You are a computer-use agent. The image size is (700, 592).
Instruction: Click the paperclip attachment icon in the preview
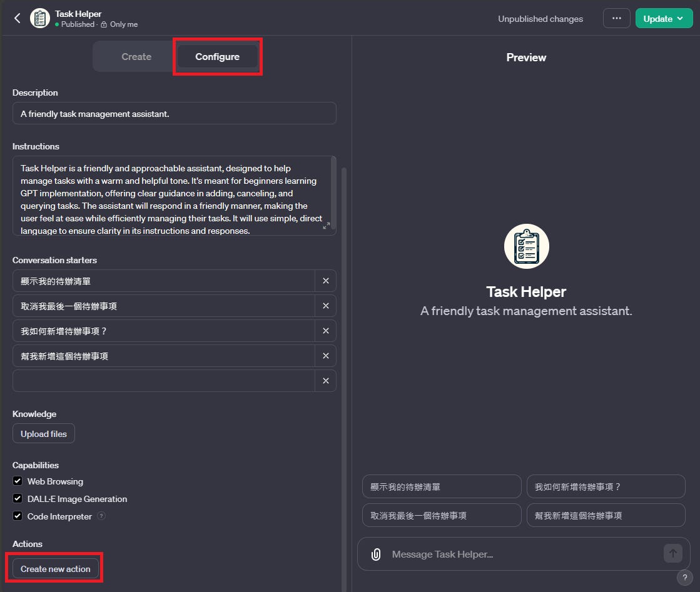(375, 554)
